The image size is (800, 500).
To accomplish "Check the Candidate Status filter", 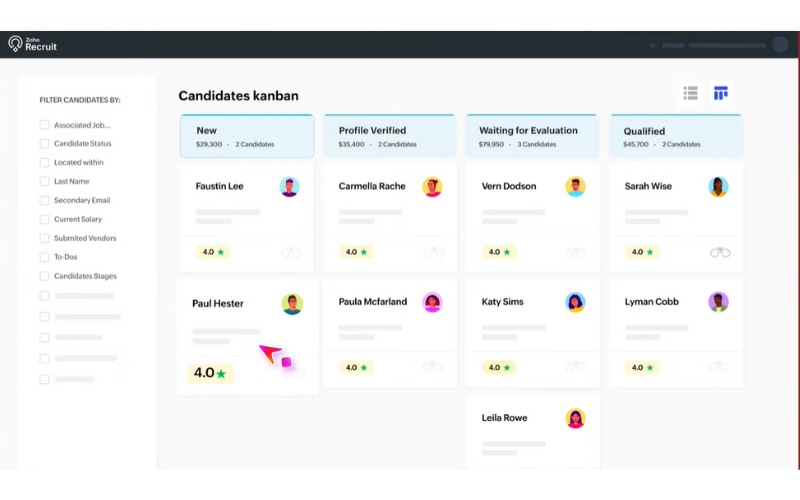I will tap(44, 144).
